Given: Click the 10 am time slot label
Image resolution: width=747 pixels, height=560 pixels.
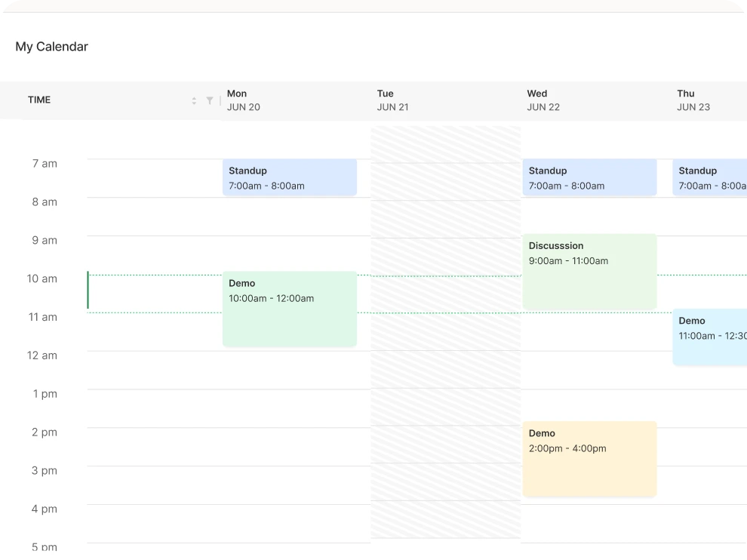Looking at the screenshot, I should [x=42, y=278].
